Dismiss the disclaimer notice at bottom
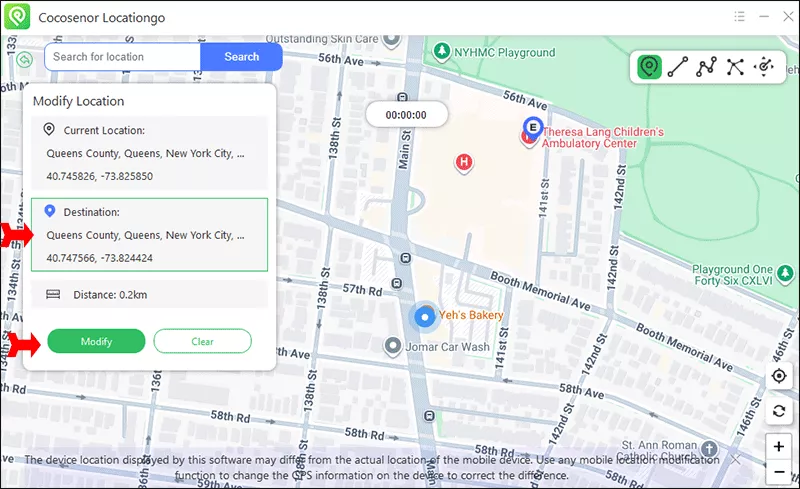The image size is (800, 489). pos(736,460)
